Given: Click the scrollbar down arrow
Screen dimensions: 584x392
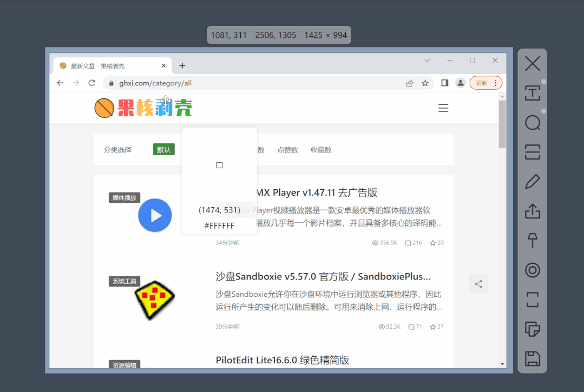Looking at the screenshot, I should (502, 364).
